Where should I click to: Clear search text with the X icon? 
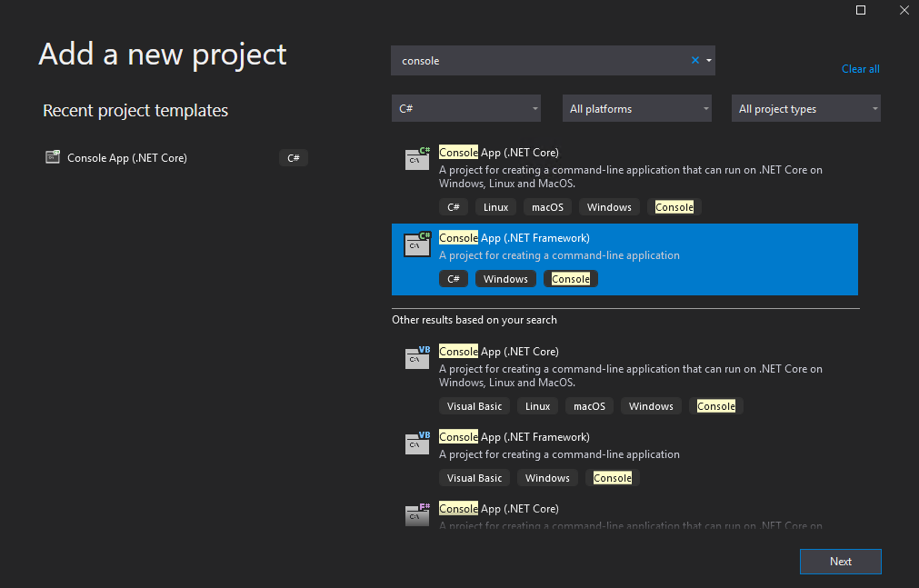click(x=695, y=61)
